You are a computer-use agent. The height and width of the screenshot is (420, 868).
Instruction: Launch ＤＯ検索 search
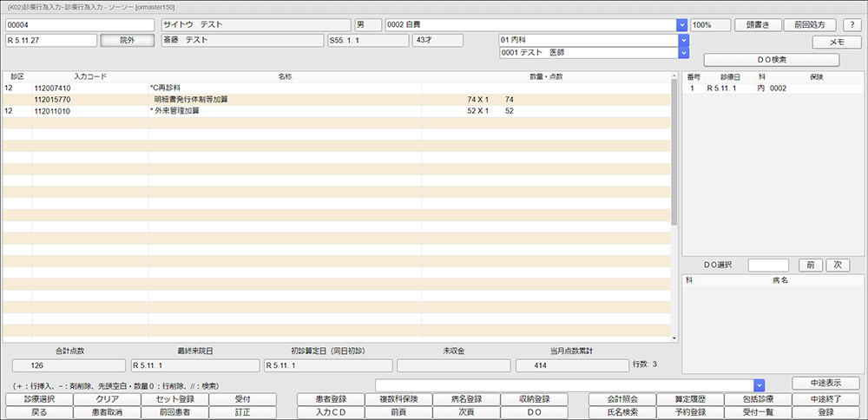click(772, 60)
